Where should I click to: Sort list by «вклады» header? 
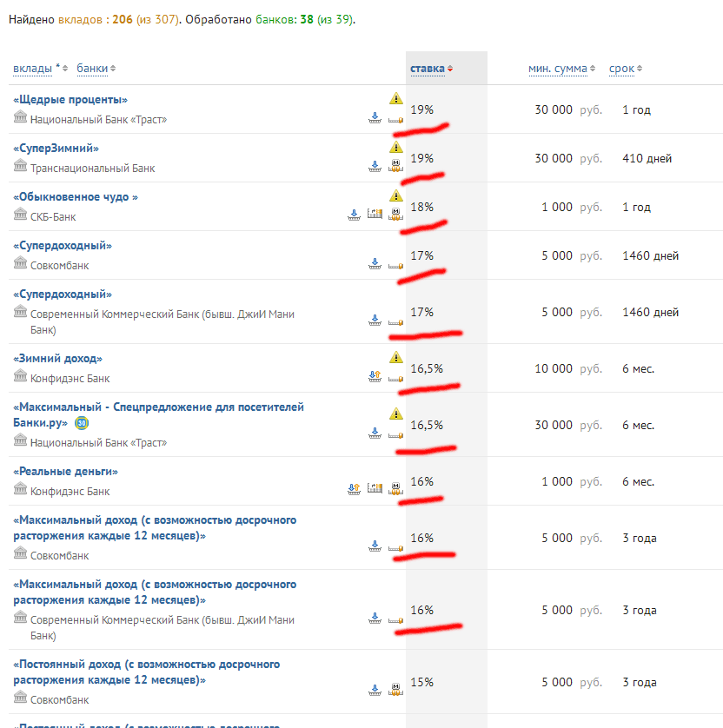[32, 68]
